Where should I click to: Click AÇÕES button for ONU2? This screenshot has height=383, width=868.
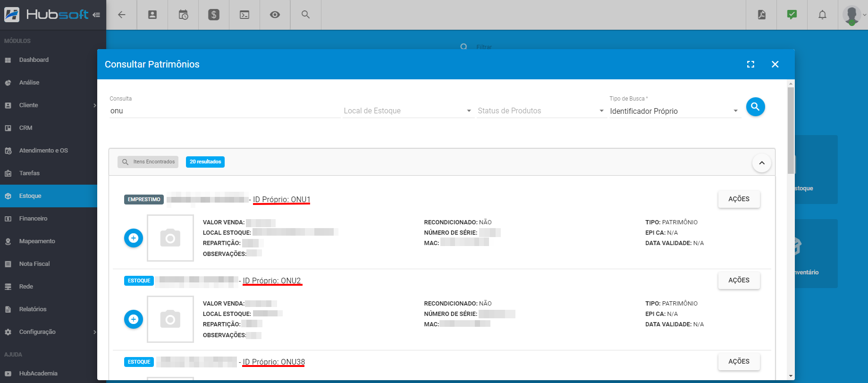click(739, 281)
